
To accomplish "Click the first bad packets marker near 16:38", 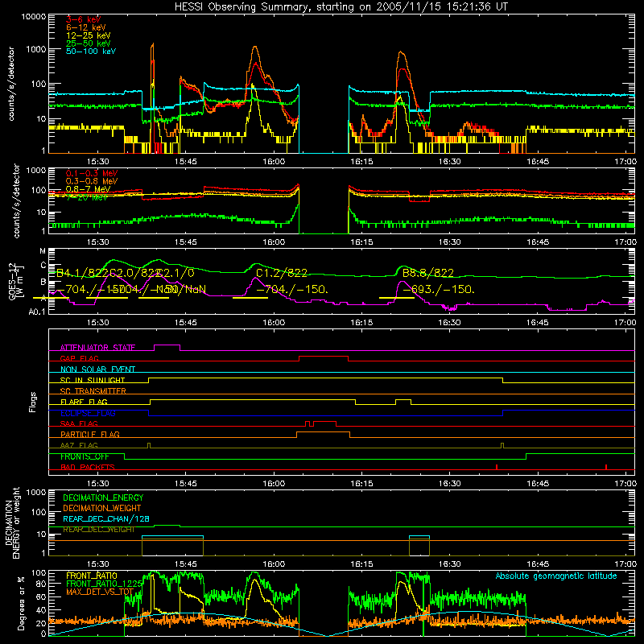I will click(497, 467).
